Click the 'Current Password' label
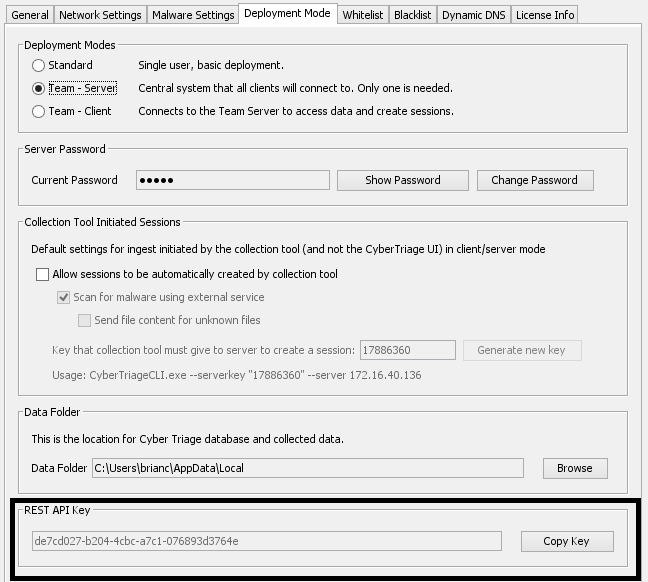Image resolution: width=648 pixels, height=582 pixels. 74,180
